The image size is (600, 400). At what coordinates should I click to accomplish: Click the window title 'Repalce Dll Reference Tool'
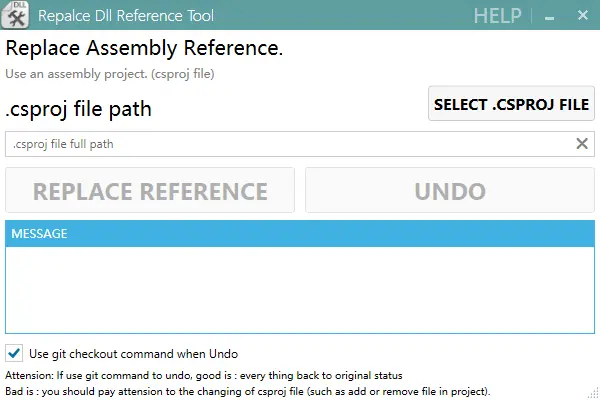[x=126, y=16]
